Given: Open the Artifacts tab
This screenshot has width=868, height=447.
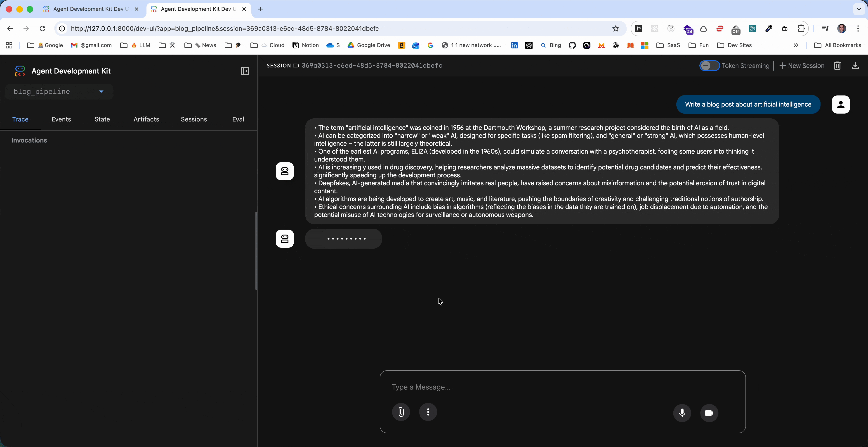Looking at the screenshot, I should point(146,119).
